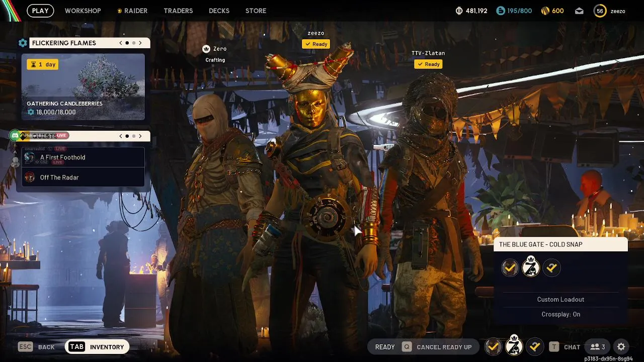Open the Custom Loadout option

(560, 299)
